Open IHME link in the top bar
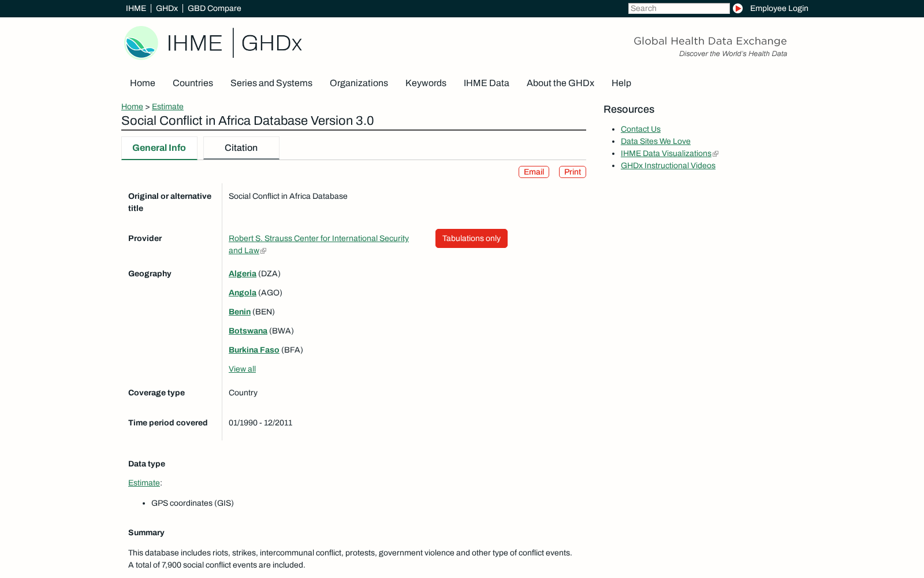 click(136, 8)
